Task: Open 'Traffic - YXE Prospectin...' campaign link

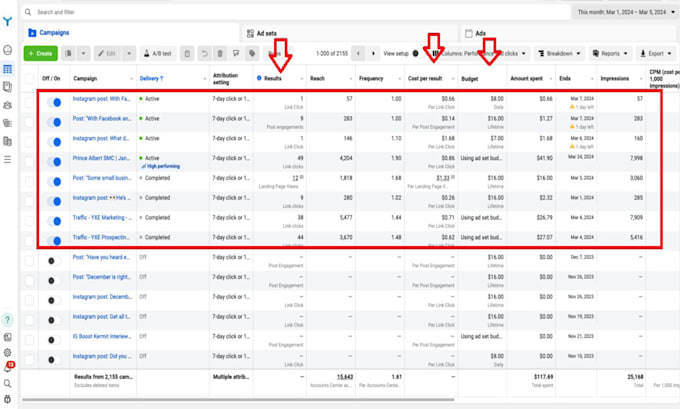Action: 101,237
